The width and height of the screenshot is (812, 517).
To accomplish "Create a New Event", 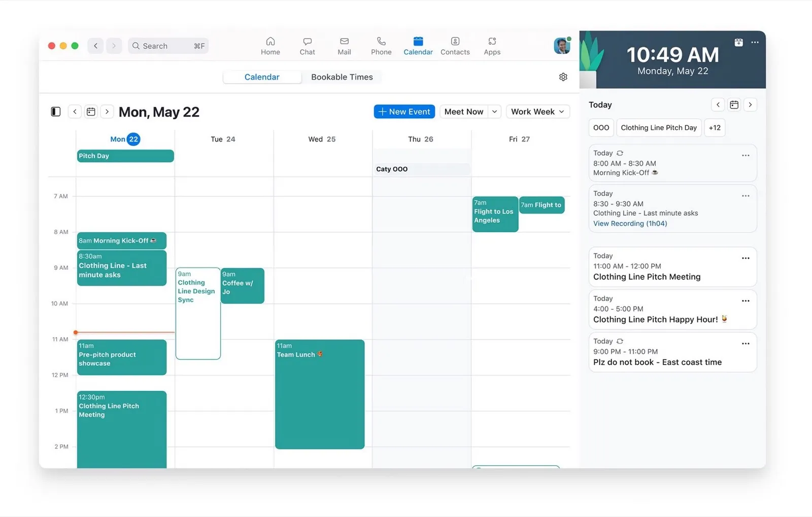I will point(404,111).
